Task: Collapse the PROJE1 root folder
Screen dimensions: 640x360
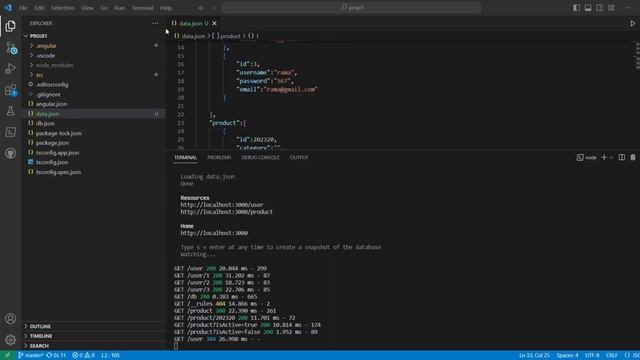Action: tap(93, 36)
